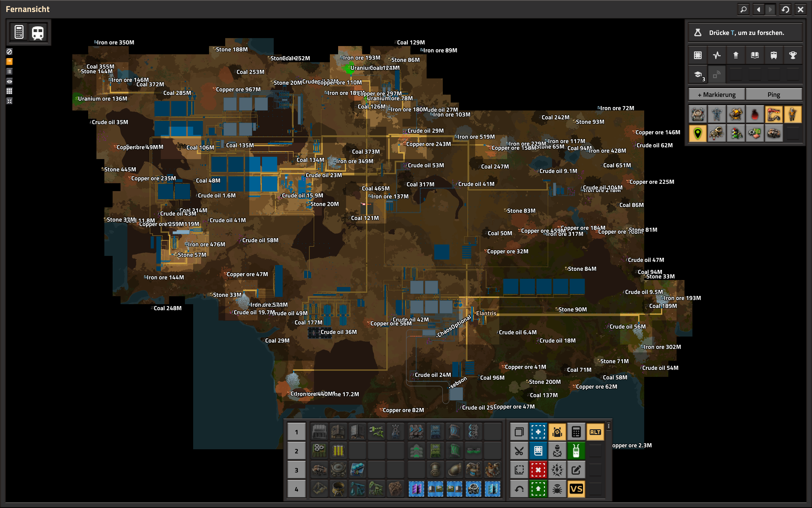Toggle recipe icons overlay with circuit

click(x=755, y=134)
